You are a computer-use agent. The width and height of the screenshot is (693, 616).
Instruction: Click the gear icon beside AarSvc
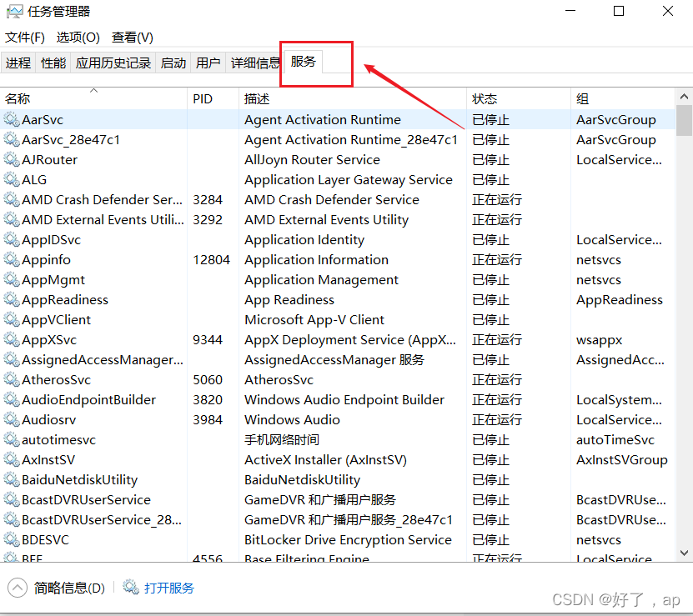point(12,119)
